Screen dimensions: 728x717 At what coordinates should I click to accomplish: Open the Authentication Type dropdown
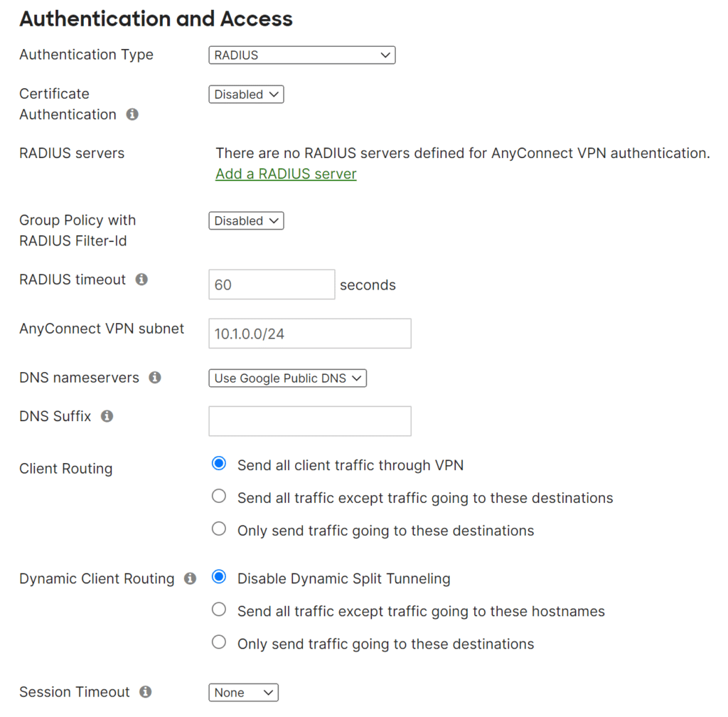point(301,55)
